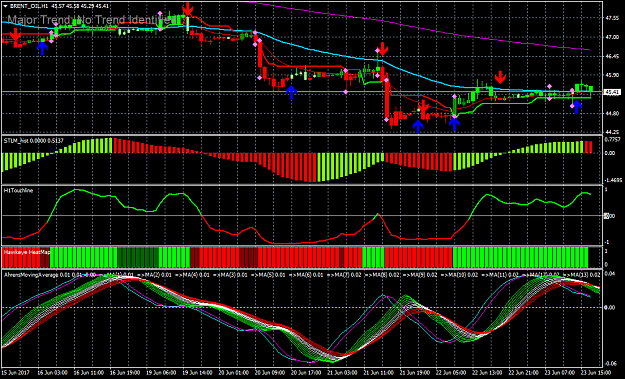Viewport: 625px width, 379px height.
Task: Click the 0.7757 STLM scale value
Action: click(x=612, y=139)
